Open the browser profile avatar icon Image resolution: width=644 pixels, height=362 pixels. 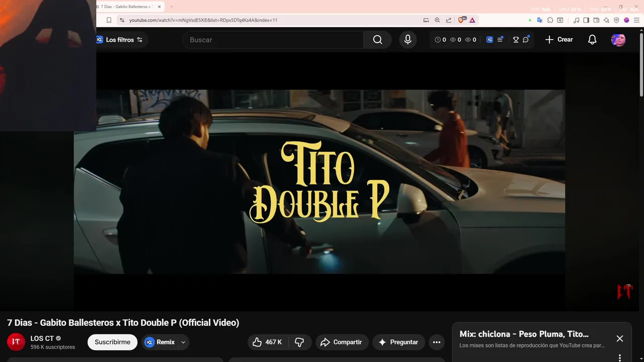pos(626,20)
